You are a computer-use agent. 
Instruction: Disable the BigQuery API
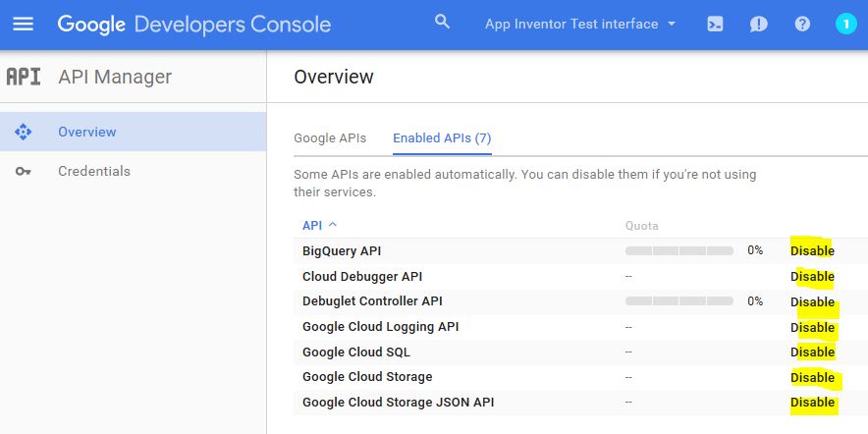[812, 250]
